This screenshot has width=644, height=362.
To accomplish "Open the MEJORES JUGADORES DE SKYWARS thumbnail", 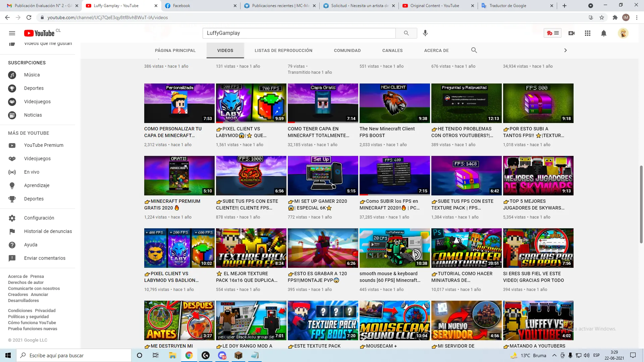I will (538, 176).
